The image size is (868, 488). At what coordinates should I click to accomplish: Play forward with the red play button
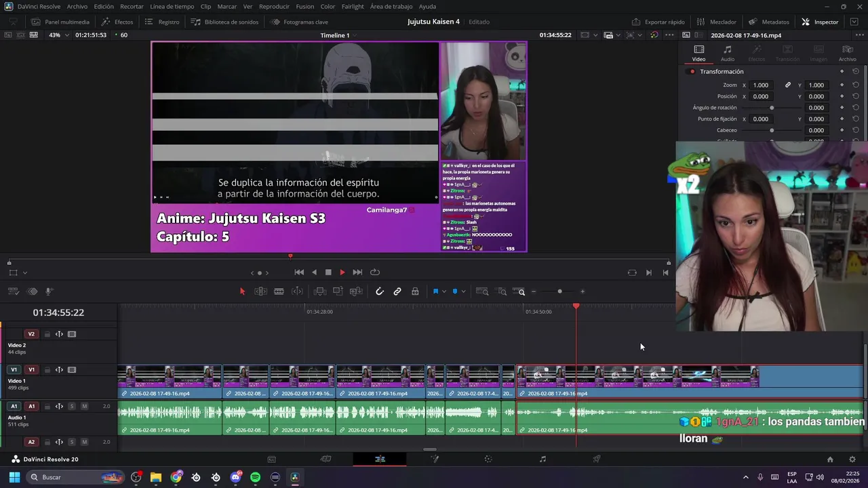coord(342,272)
